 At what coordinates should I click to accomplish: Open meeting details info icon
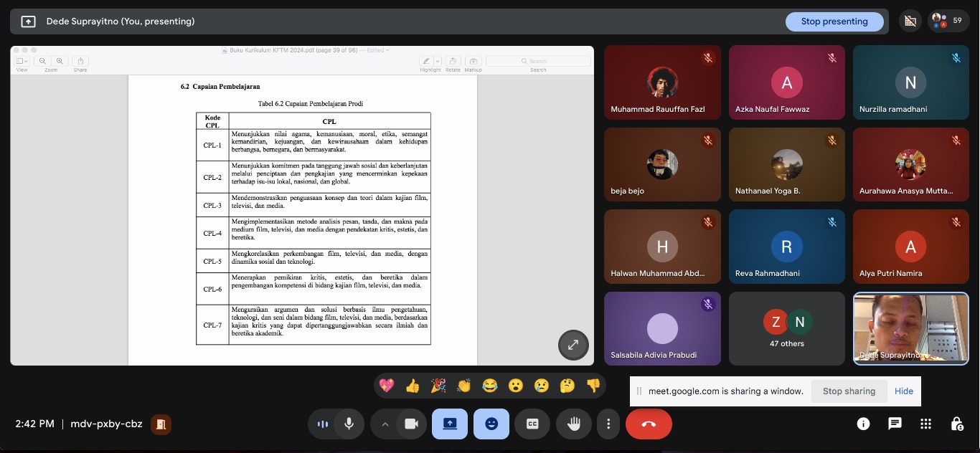point(863,424)
